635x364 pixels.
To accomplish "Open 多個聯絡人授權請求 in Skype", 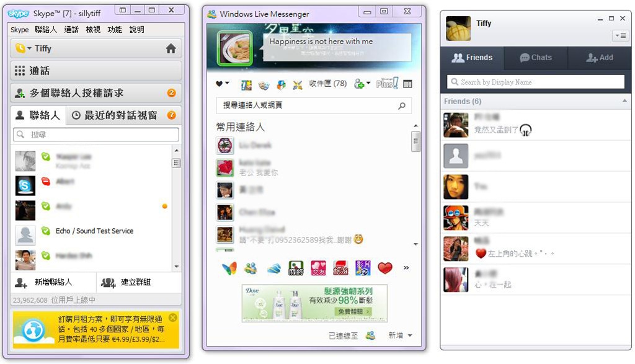I will click(x=96, y=93).
